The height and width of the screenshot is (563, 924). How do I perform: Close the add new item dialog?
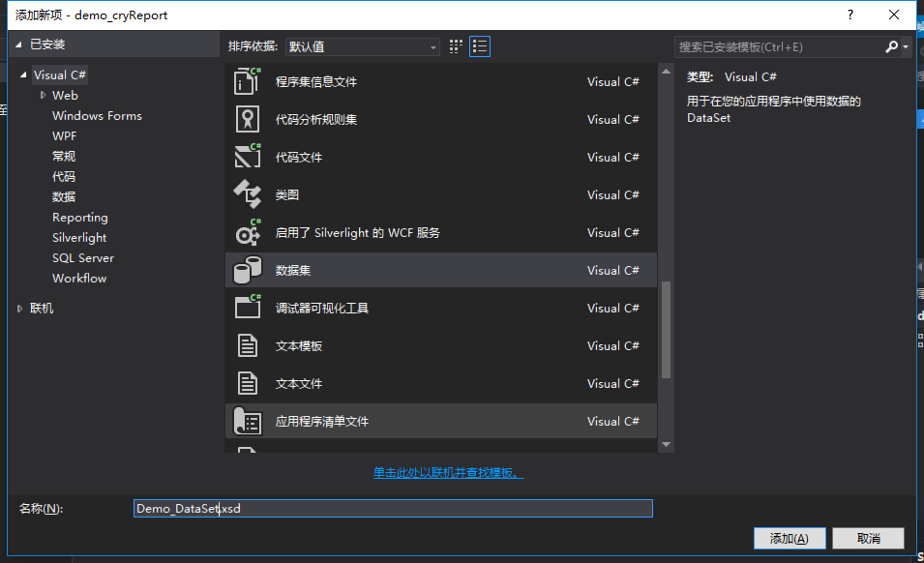click(893, 15)
